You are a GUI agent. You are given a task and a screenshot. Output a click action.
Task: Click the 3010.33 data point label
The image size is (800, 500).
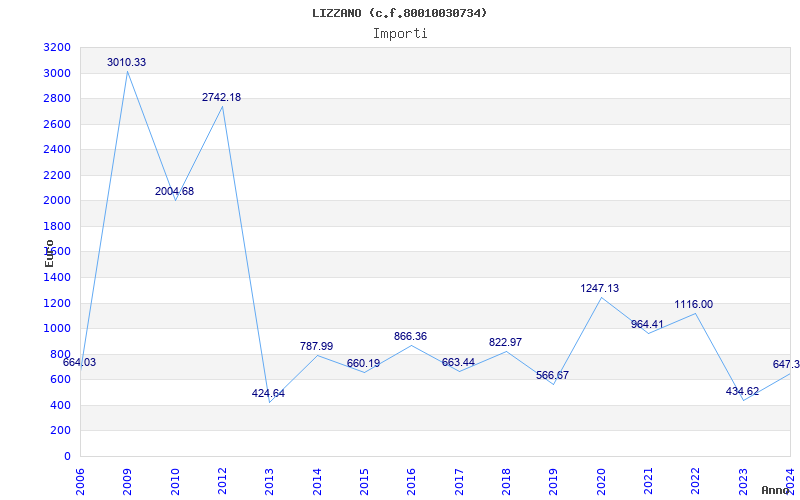tap(126, 62)
